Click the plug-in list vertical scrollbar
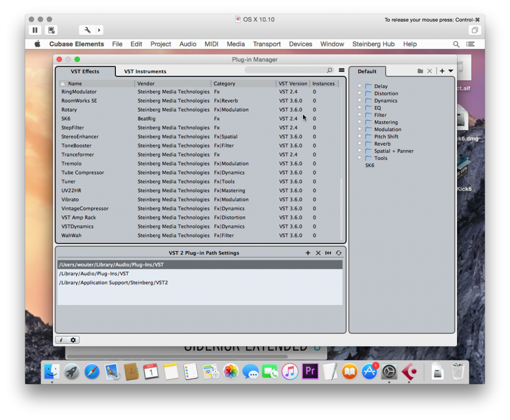This screenshot has width=510, height=420. coord(341,208)
